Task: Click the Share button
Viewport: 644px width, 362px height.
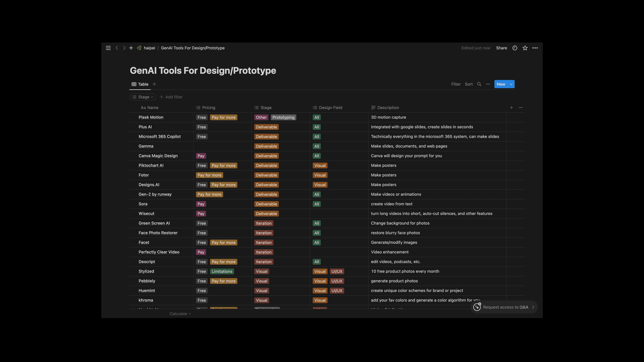Action: coord(502,48)
